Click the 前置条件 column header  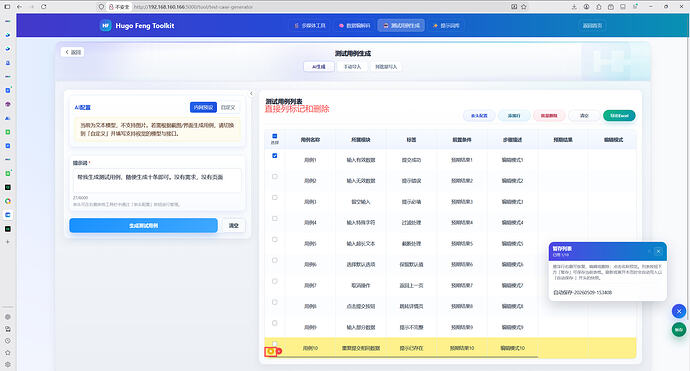[462, 140]
